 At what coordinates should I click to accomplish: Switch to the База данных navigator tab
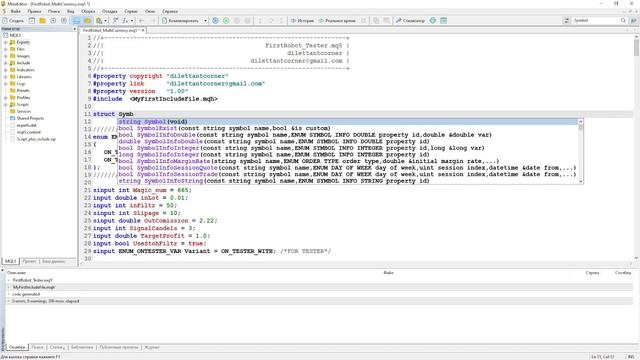tap(54, 261)
